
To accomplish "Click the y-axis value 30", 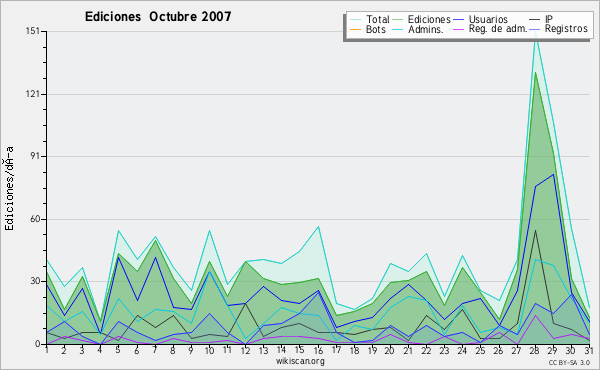I will (x=35, y=281).
